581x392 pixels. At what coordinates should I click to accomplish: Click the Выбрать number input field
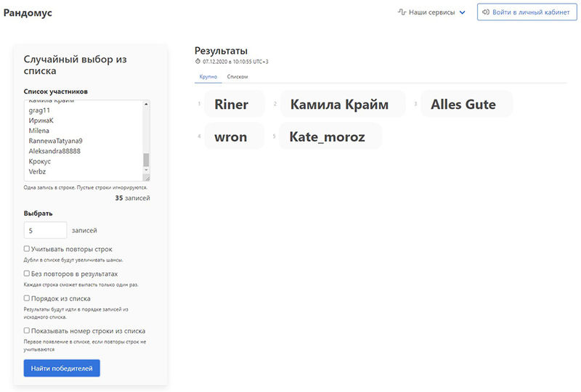pyautogui.click(x=45, y=230)
